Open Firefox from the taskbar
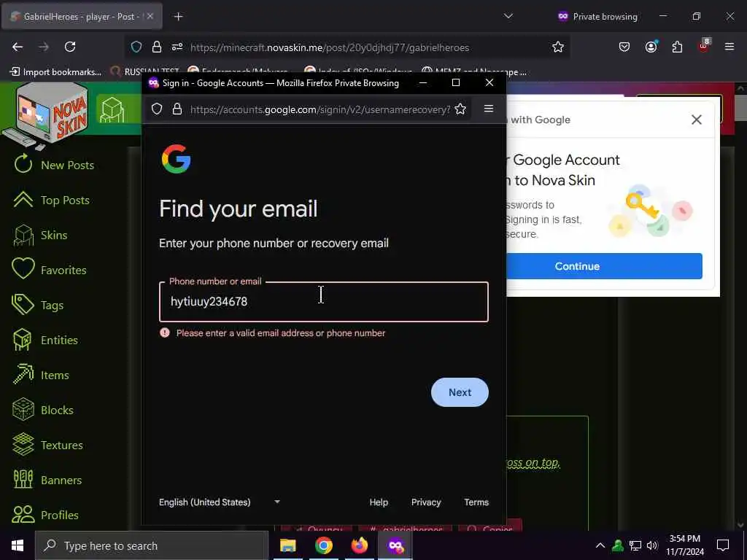The width and height of the screenshot is (747, 560). coord(360,545)
